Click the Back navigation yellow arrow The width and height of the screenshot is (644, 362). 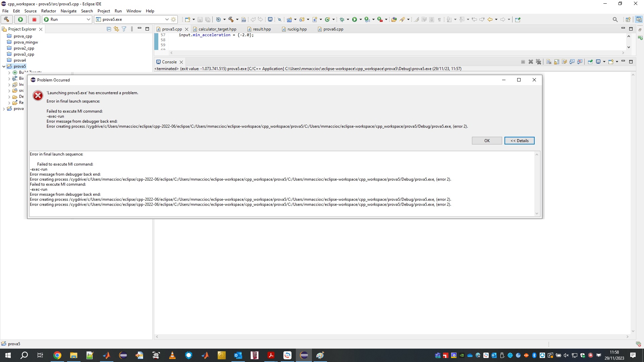(490, 19)
